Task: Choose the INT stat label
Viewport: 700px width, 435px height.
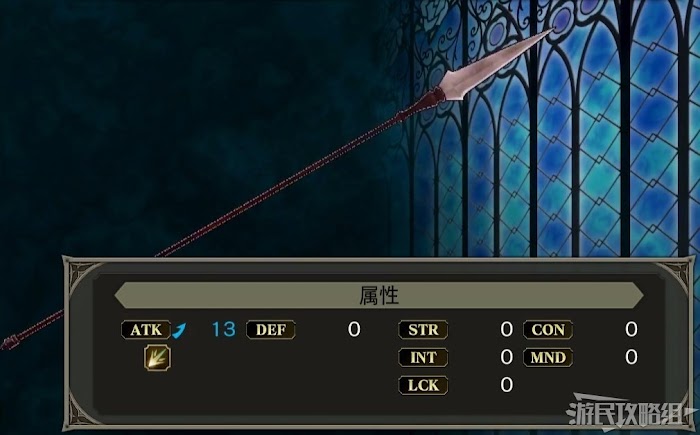Action: 423,358
